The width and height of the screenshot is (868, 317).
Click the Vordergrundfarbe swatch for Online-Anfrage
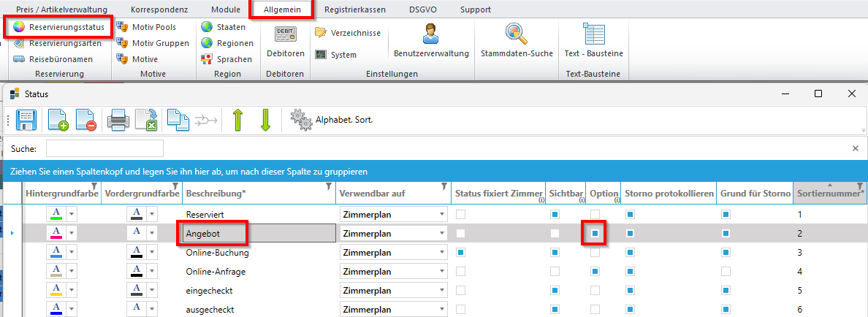click(137, 272)
